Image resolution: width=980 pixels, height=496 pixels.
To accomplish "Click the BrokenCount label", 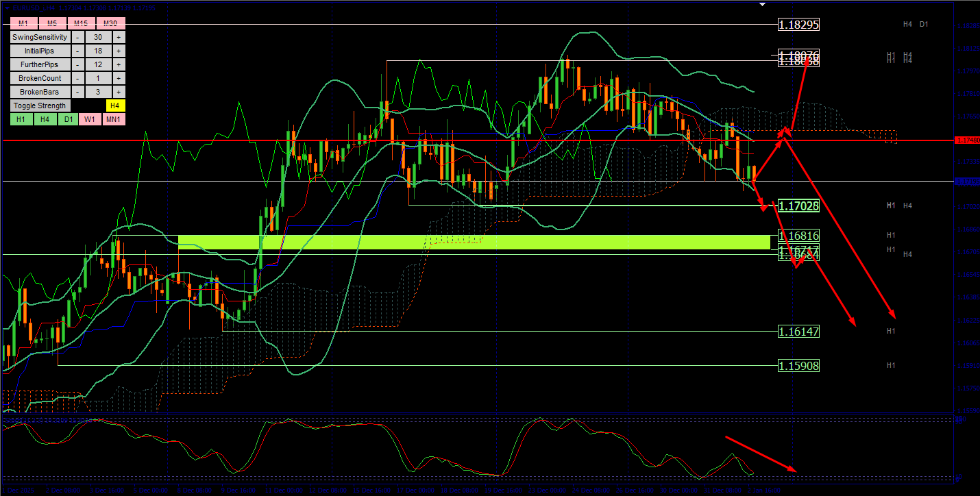I will pyautogui.click(x=40, y=78).
